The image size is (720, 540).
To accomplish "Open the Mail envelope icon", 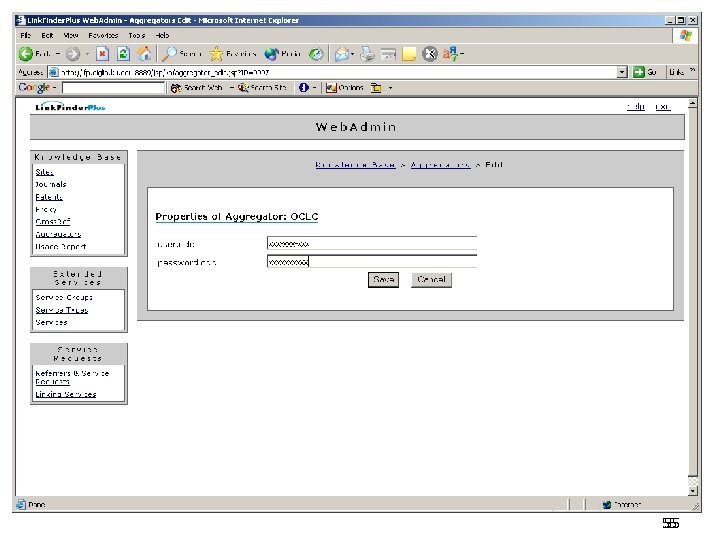I will 341,54.
